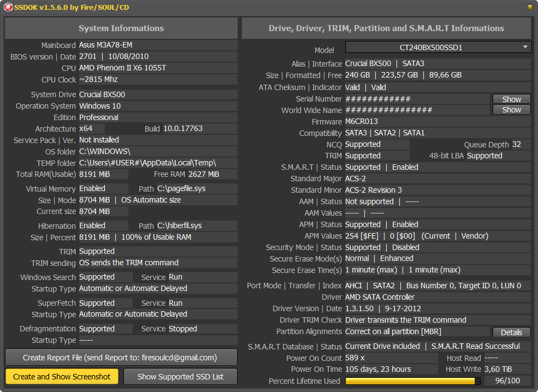Select Windows Search Startup Type value
Image resolution: width=538 pixels, height=392 pixels.
pyautogui.click(x=158, y=288)
